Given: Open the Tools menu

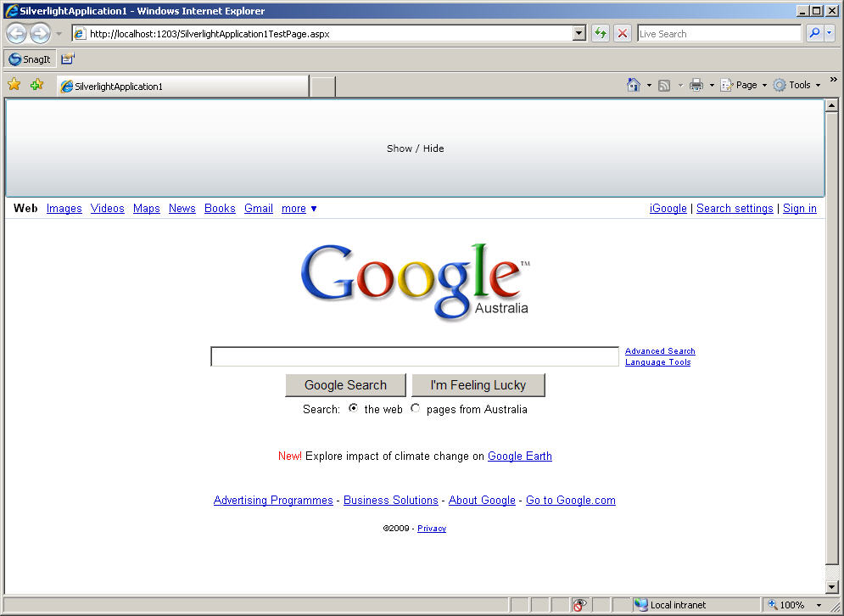Looking at the screenshot, I should 797,85.
